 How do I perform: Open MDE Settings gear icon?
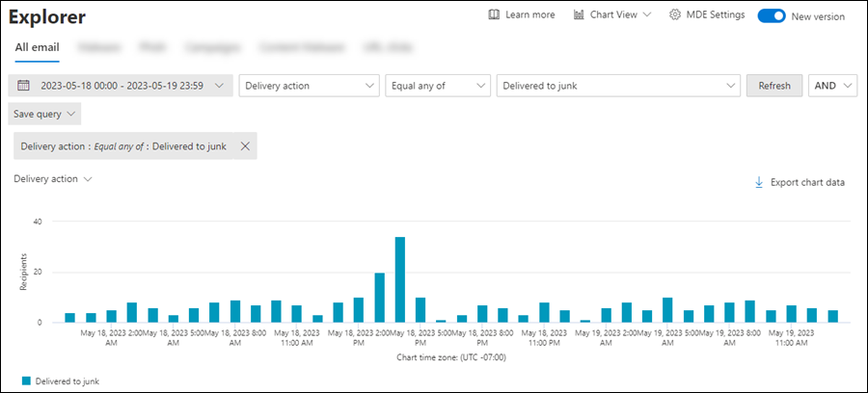675,15
